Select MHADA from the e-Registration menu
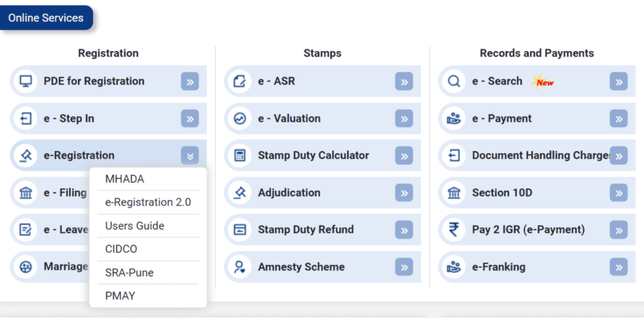The width and height of the screenshot is (644, 318). (125, 179)
